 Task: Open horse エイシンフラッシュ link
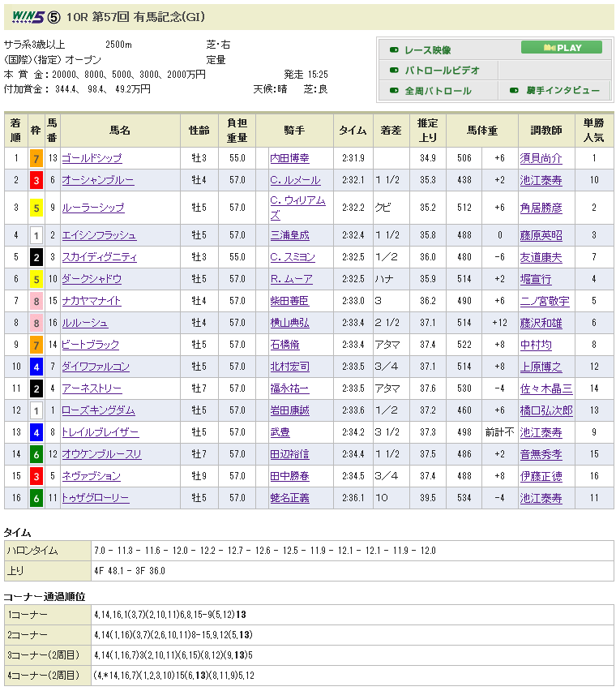pos(99,235)
